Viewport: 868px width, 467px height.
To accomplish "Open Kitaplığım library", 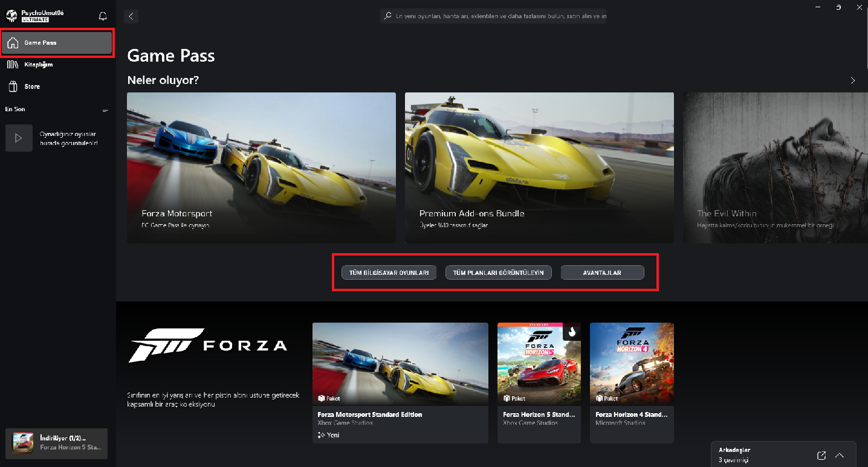I will pyautogui.click(x=57, y=65).
